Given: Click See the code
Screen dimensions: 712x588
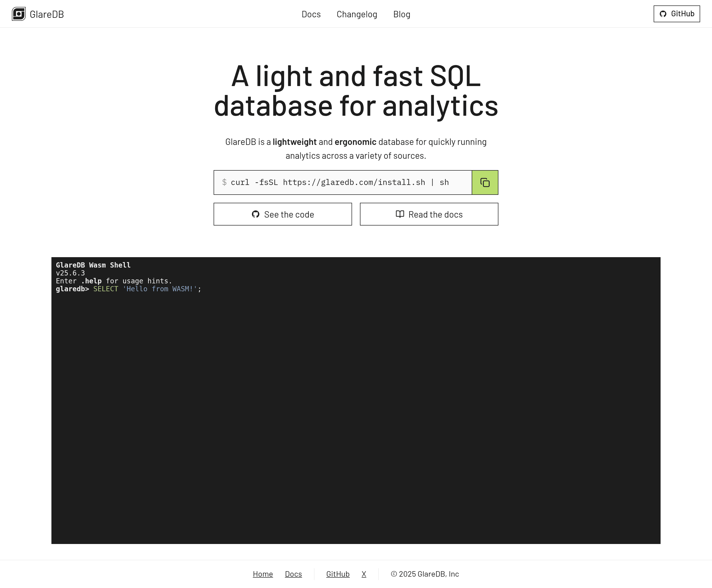Looking at the screenshot, I should [x=283, y=214].
